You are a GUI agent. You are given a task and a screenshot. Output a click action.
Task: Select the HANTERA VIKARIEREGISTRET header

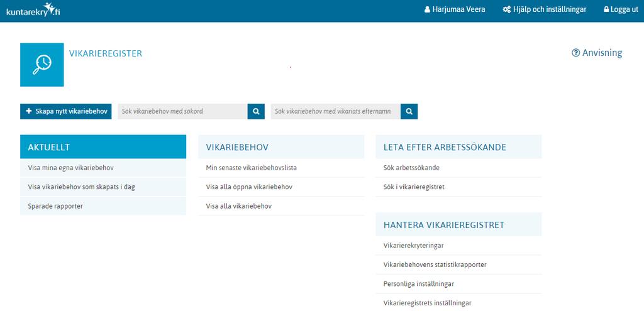(x=458, y=224)
